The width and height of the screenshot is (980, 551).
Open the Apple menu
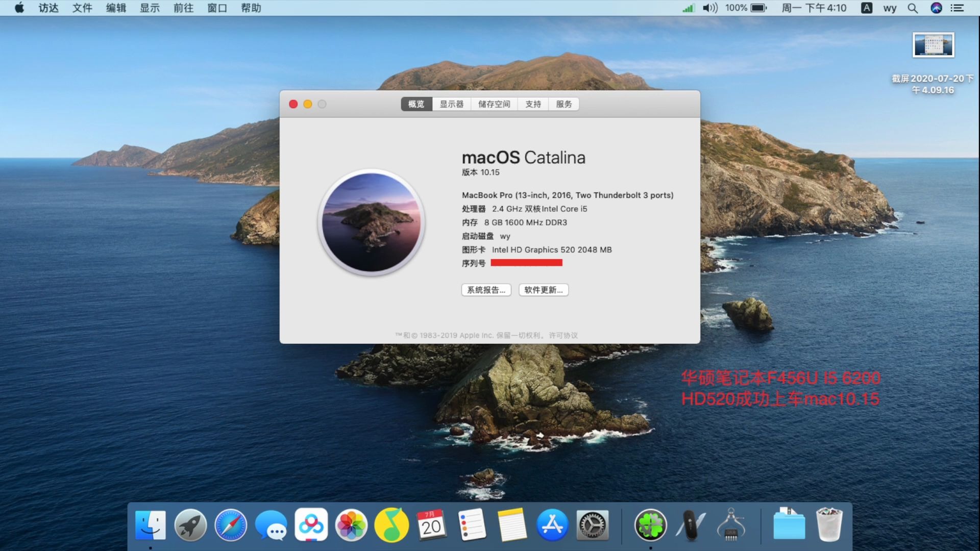(19, 8)
